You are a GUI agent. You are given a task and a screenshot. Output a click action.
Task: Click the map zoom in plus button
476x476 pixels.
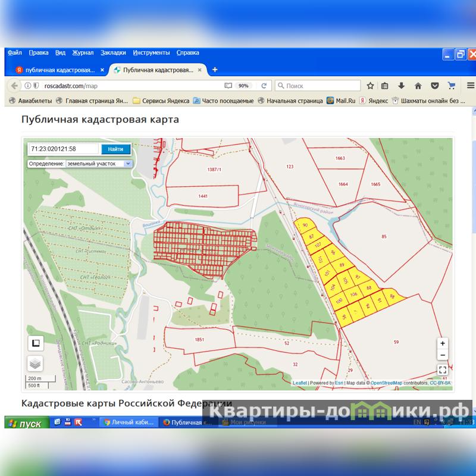[x=442, y=344]
